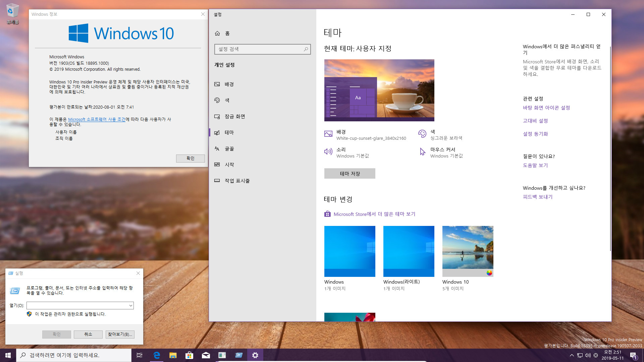
Task: Open the Recycle Bin desktop icon
Action: 12,14
